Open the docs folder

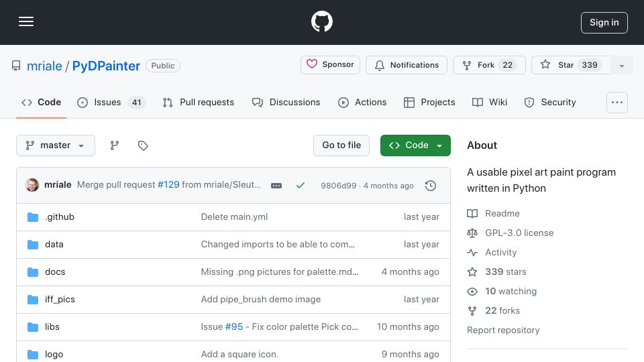click(x=55, y=271)
